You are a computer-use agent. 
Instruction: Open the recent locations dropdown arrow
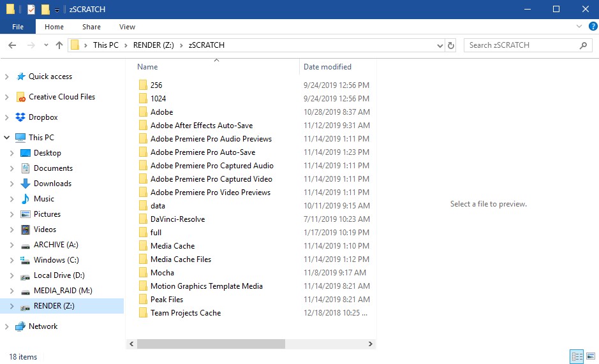click(x=46, y=45)
